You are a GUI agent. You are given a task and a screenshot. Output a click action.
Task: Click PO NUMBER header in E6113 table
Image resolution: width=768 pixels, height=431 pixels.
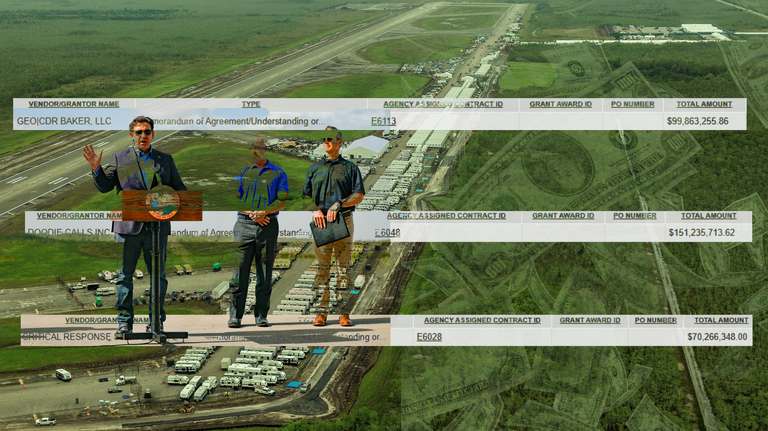[x=632, y=104]
